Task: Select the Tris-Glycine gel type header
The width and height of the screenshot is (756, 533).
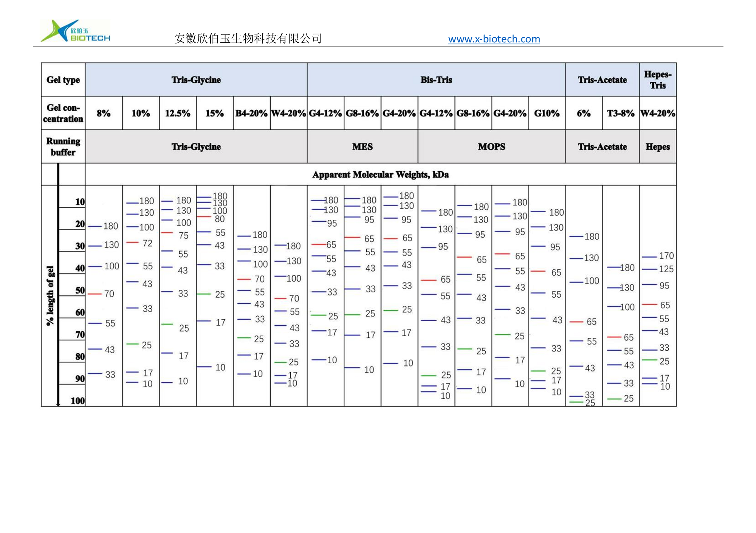Action: 196,80
